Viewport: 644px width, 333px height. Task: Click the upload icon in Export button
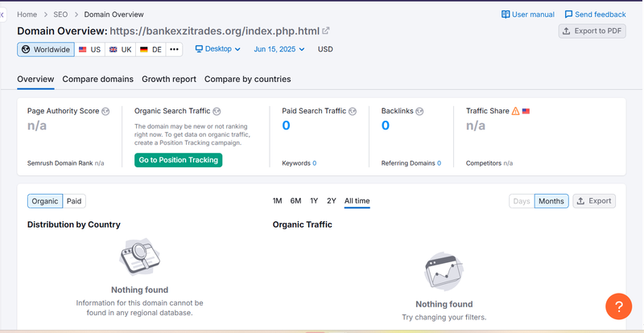pos(580,201)
